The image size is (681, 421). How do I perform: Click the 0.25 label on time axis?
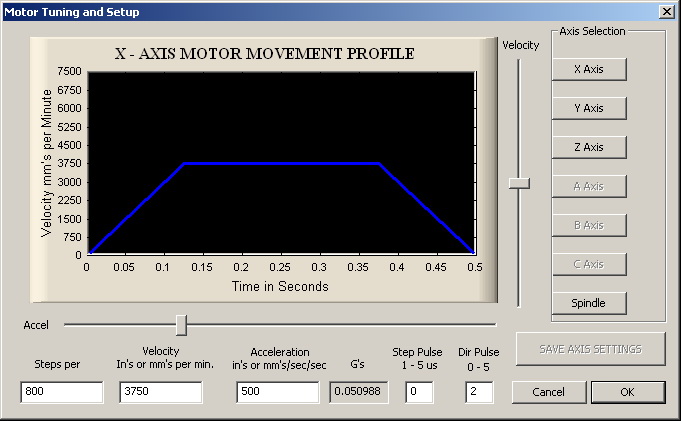[280, 267]
